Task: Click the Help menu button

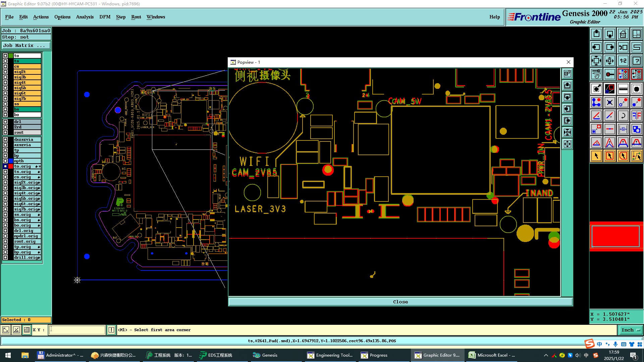Action: point(494,17)
